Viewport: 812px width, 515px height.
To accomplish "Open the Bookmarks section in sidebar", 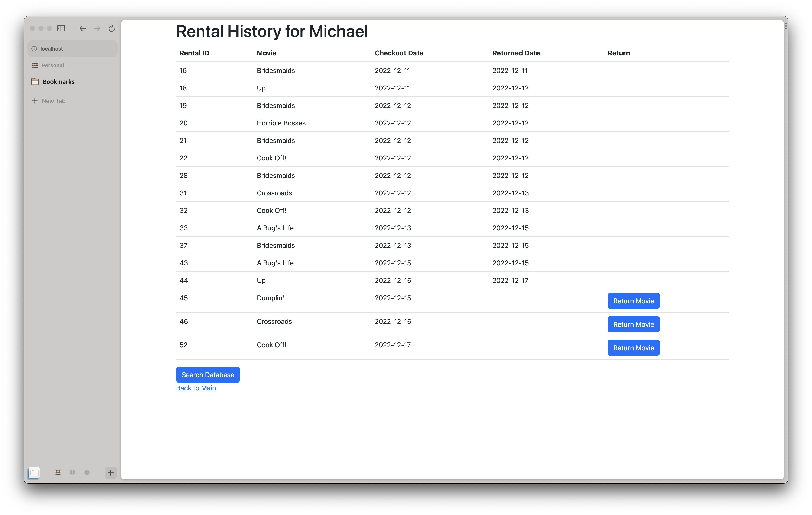I will coord(59,81).
